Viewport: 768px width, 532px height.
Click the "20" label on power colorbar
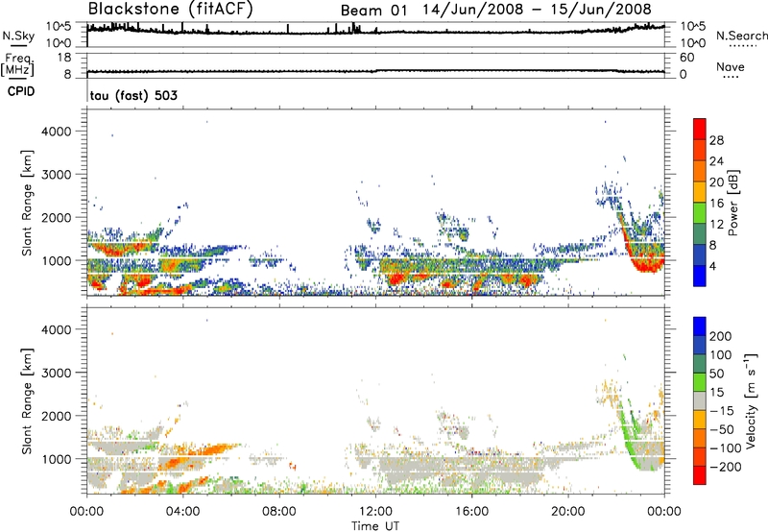[716, 182]
